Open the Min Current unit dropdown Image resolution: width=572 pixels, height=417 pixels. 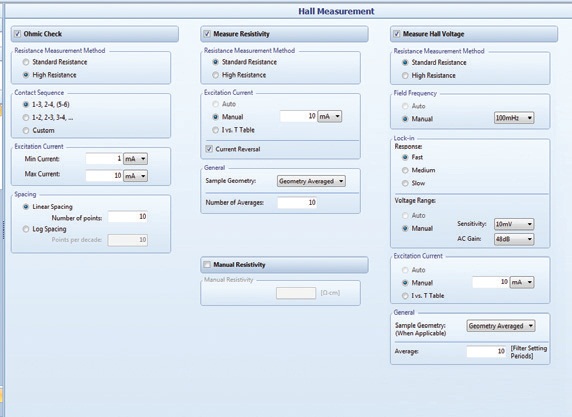pos(135,159)
